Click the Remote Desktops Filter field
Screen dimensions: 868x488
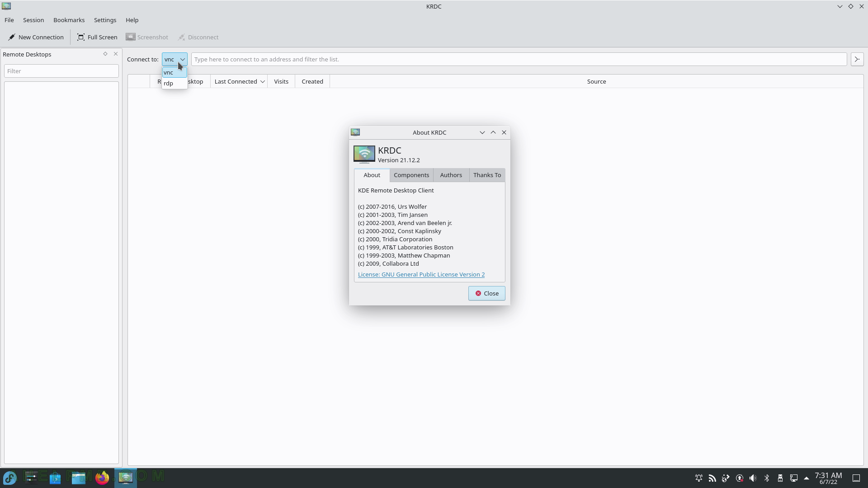click(x=61, y=71)
